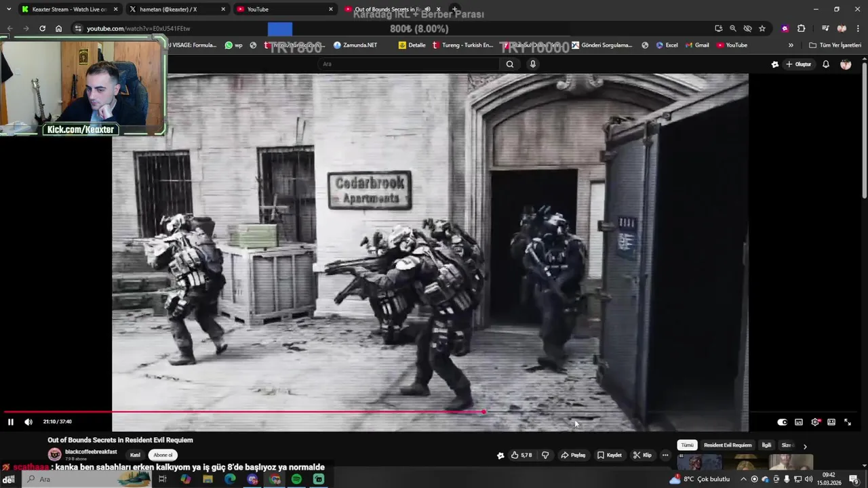Go to browser home page

tap(58, 28)
